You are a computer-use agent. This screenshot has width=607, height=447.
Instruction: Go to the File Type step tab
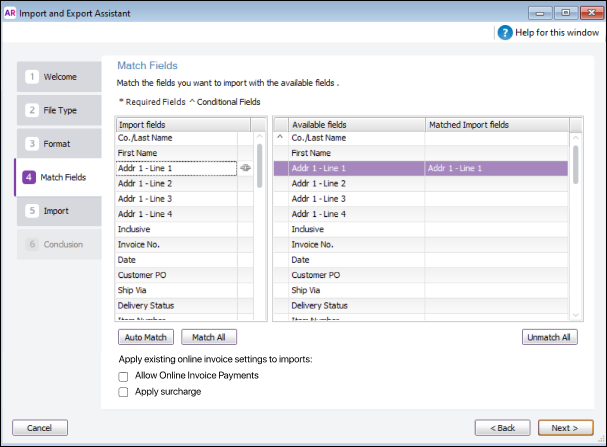tap(59, 110)
